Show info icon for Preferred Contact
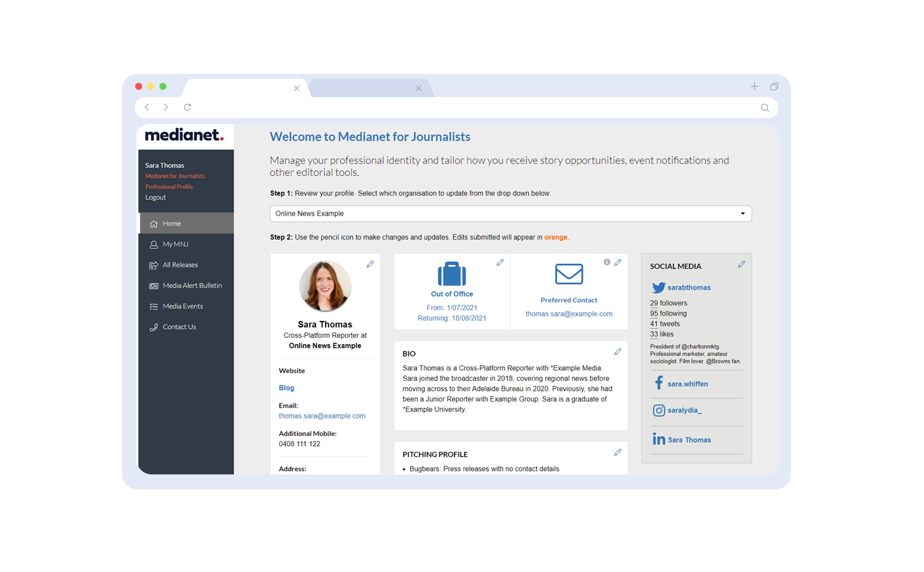Viewport: 924px width, 572px height. (x=607, y=263)
